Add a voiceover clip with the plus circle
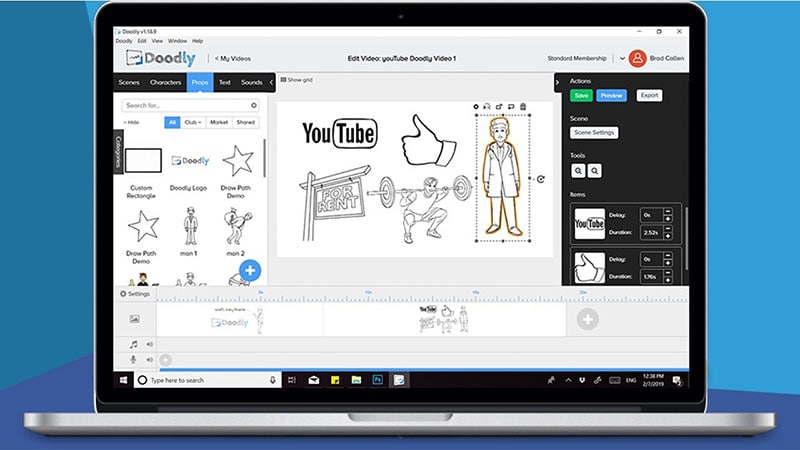This screenshot has width=800, height=450. (165, 360)
